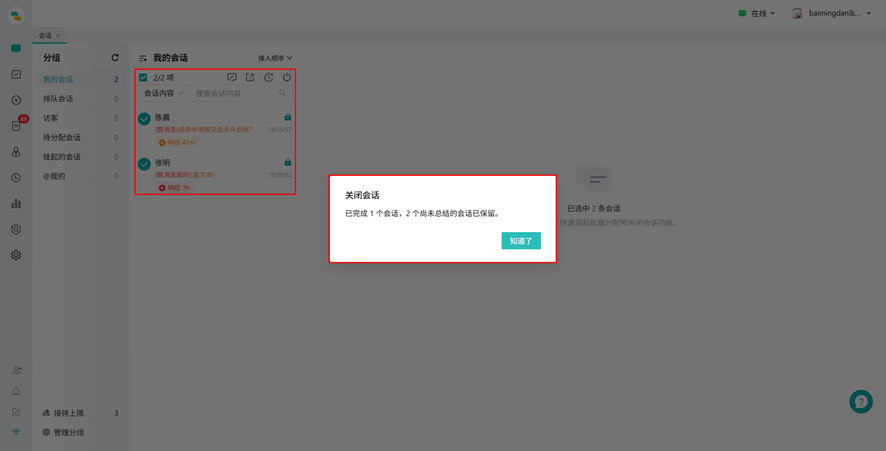Open the settings gear in left sidebar
The image size is (886, 451).
tap(16, 255)
